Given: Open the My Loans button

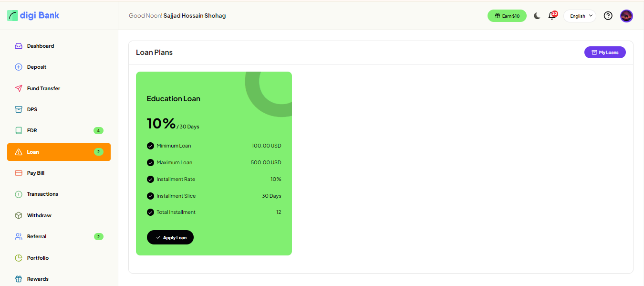Looking at the screenshot, I should 605,53.
